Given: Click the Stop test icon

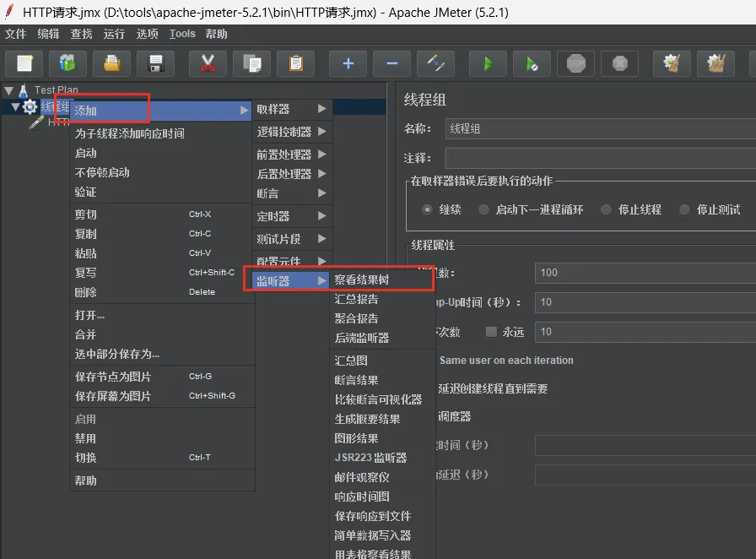Looking at the screenshot, I should pos(575,63).
